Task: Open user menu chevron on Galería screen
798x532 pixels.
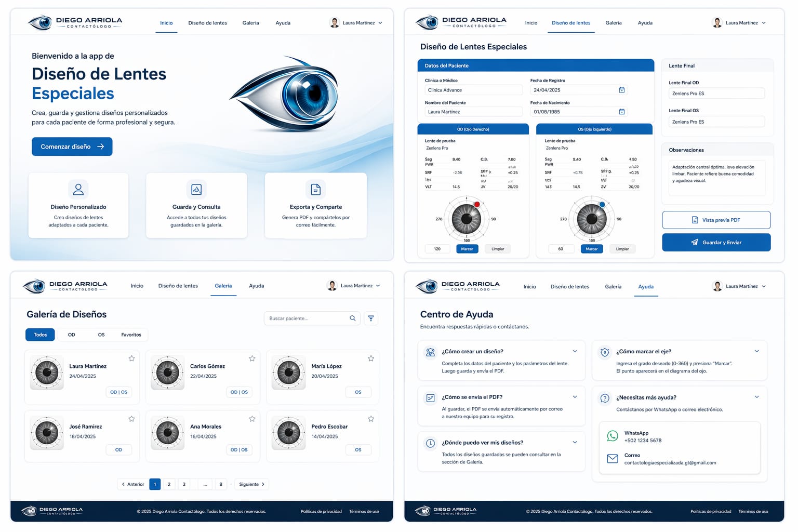Action: coord(378,286)
